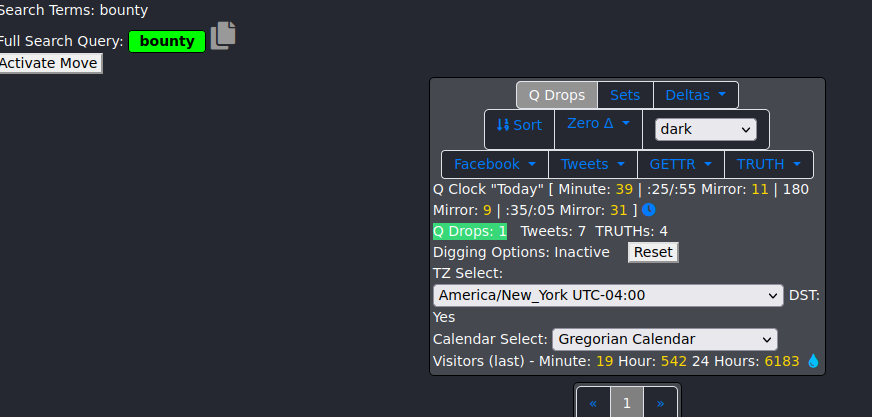The image size is (872, 417).
Task: Reset the digging options
Action: (653, 252)
